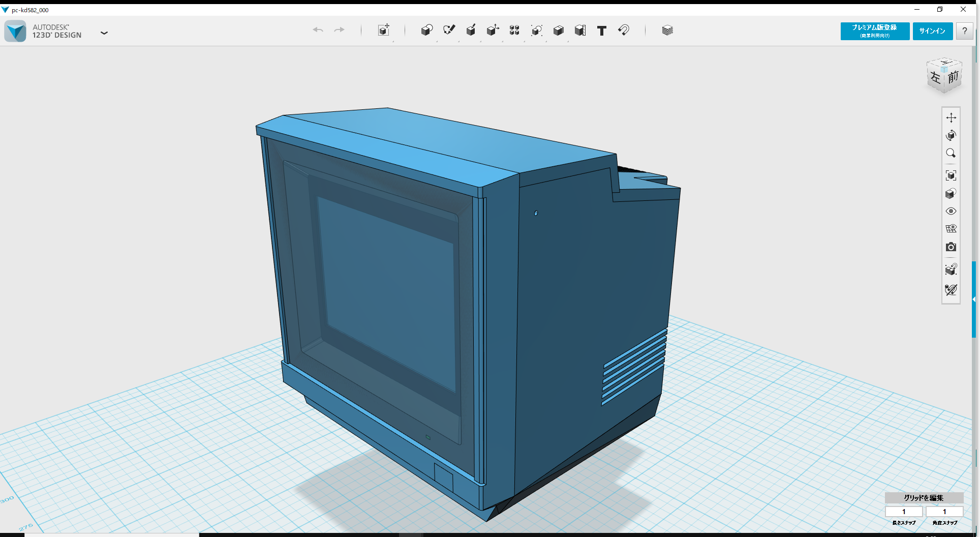Open the 123D Design main menu chevron
The height and width of the screenshot is (537, 980).
pos(104,33)
